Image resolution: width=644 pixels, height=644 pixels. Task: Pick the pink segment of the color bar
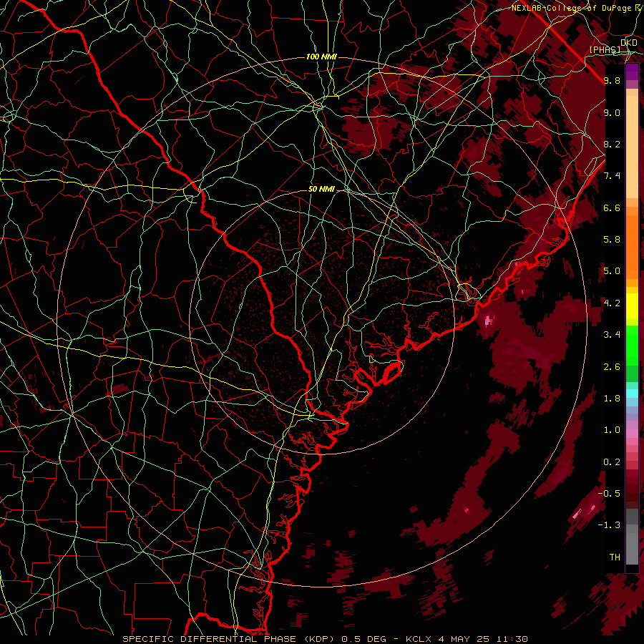pyautogui.click(x=632, y=434)
